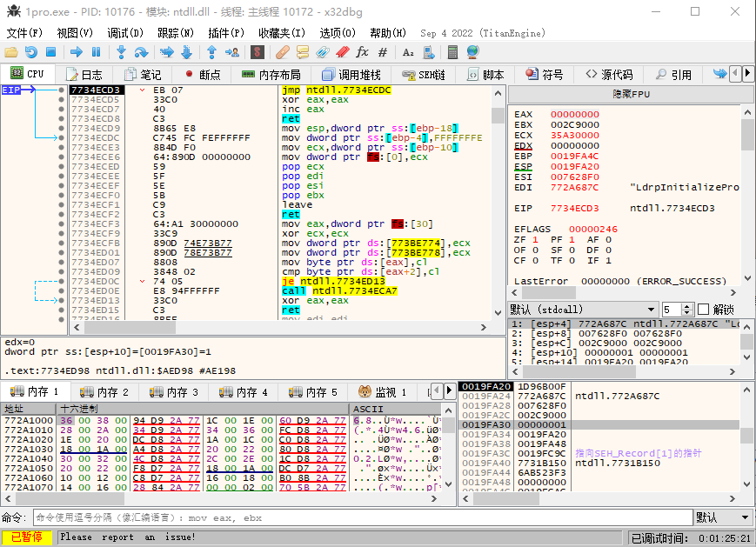
Task: Switch to the 脚本 tab
Action: click(x=486, y=75)
